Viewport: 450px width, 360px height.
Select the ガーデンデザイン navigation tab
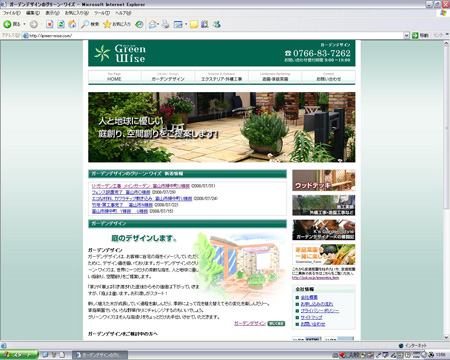click(x=168, y=77)
